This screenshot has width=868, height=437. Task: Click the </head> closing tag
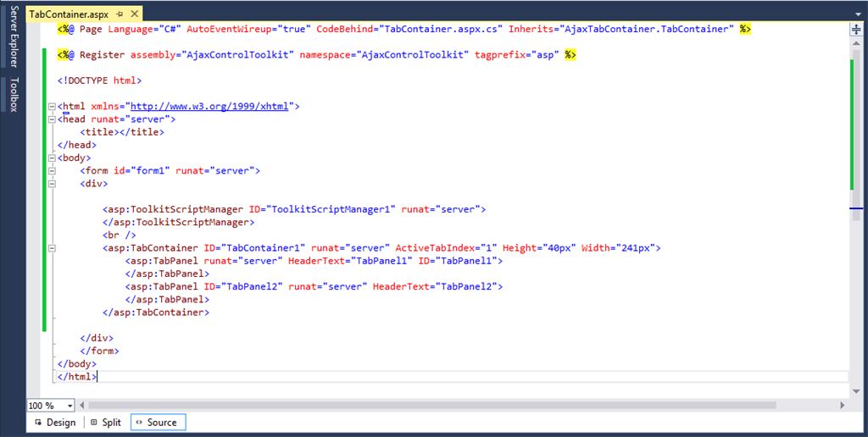(x=77, y=145)
